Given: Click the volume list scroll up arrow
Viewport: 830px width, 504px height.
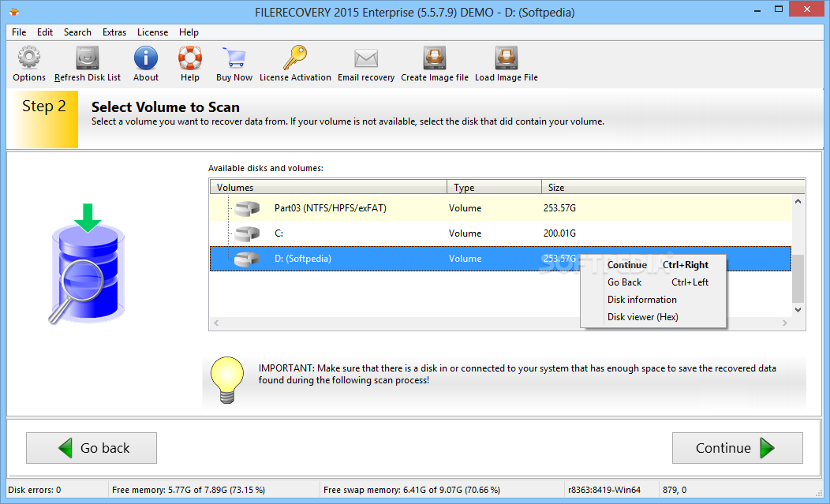Looking at the screenshot, I should [798, 201].
